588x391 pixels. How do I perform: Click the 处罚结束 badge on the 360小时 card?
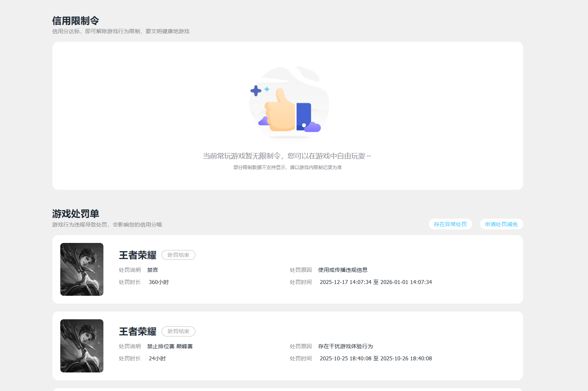point(178,255)
